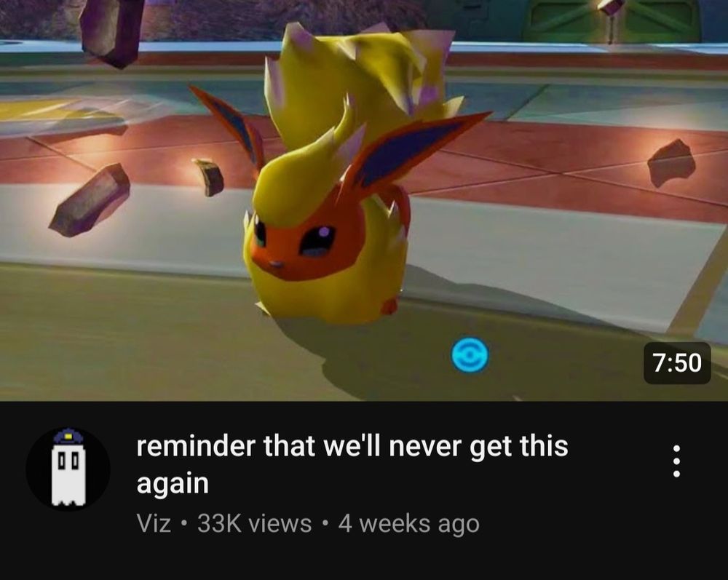Click the green door in the background
The height and width of the screenshot is (580, 728).
[613, 21]
